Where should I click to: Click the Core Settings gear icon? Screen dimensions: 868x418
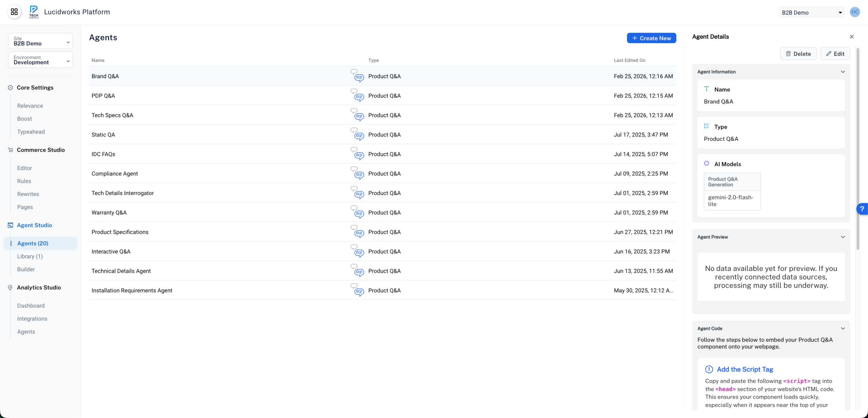[x=11, y=88]
